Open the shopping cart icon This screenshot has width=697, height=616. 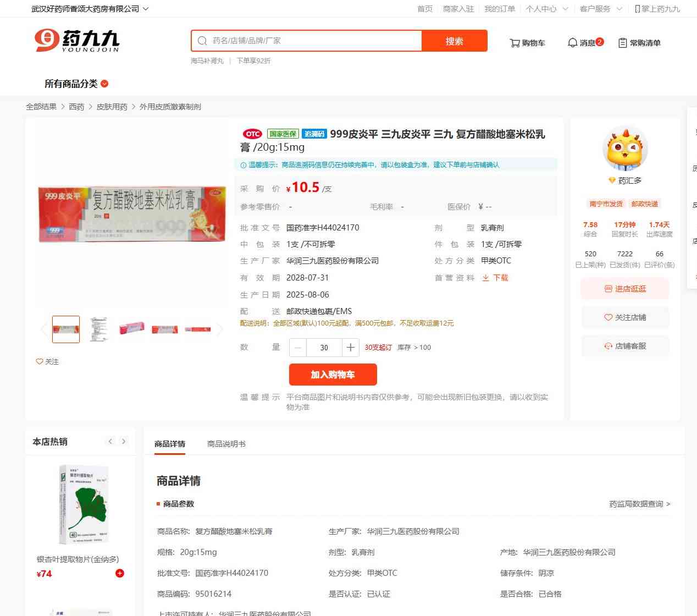coord(515,43)
